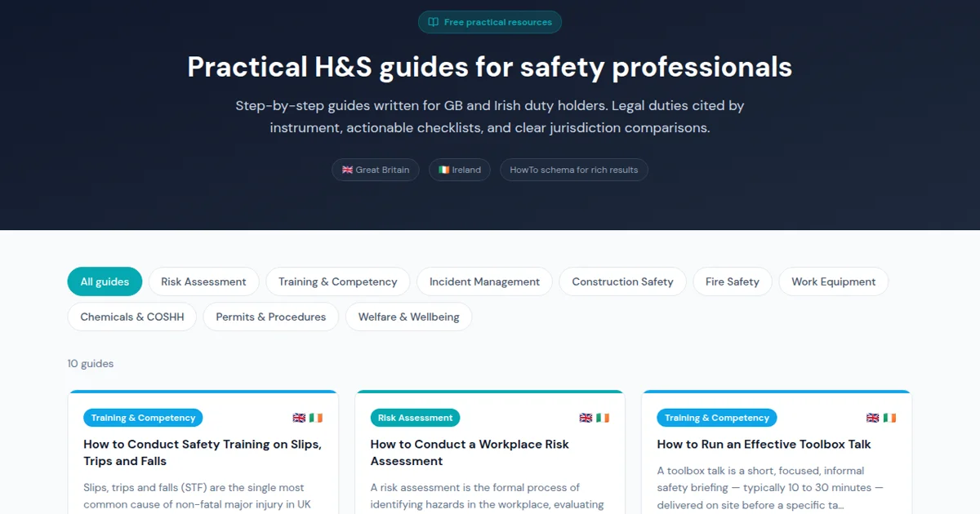Screen dimensions: 980x514
Task: Click the HowTo schema for rich results badge
Action: coord(574,170)
